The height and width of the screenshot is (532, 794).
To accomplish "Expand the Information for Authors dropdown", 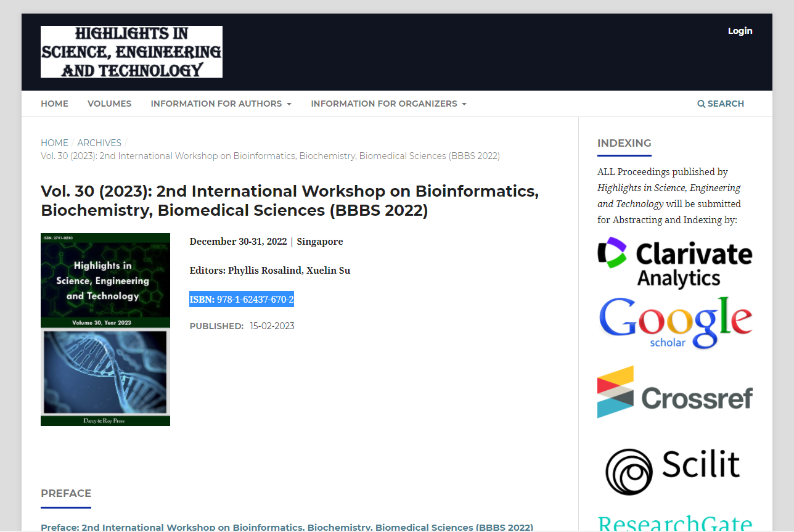I will pos(220,104).
